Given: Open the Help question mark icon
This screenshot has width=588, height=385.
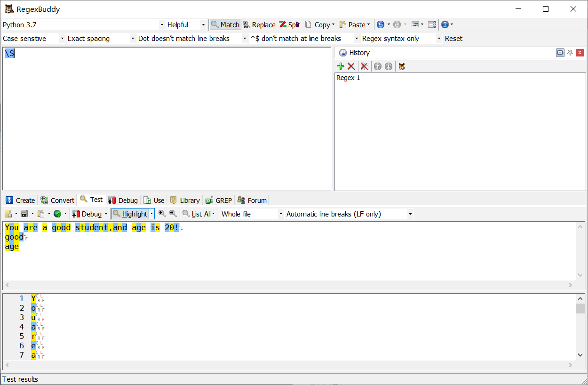Looking at the screenshot, I should click(445, 24).
